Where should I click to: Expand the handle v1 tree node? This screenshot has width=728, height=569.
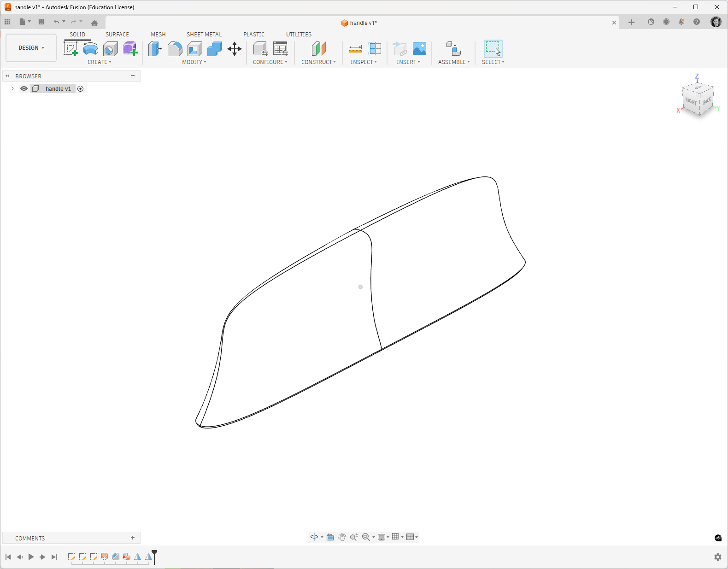coord(12,88)
